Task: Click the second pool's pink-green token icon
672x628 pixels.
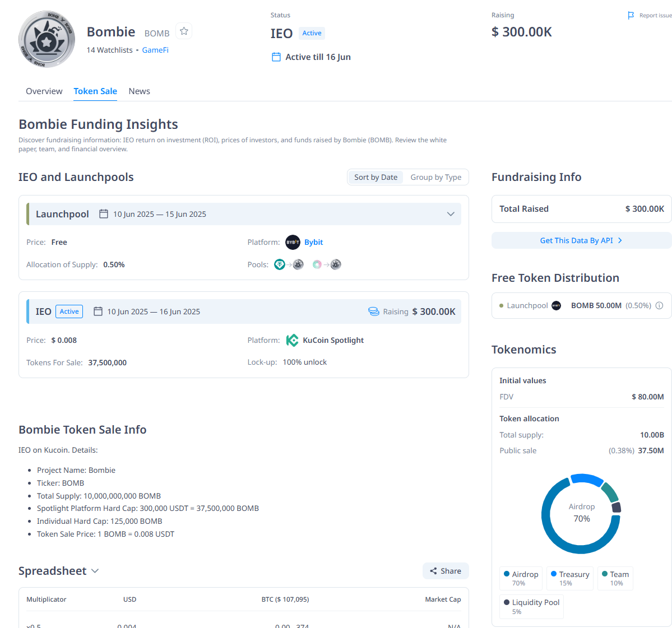Action: click(x=317, y=265)
